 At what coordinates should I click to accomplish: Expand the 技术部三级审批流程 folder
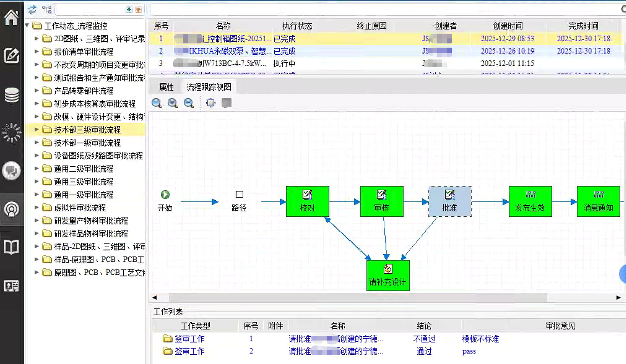(x=36, y=130)
